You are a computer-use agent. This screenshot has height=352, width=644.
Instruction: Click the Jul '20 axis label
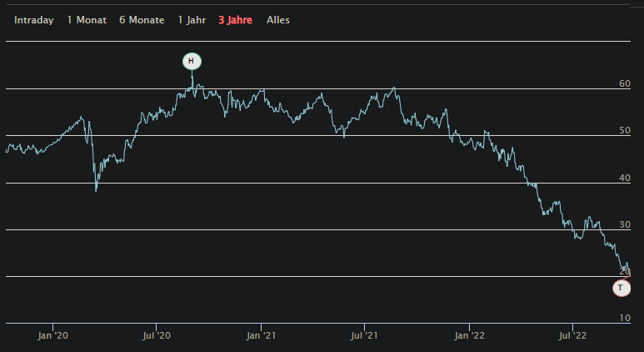tap(157, 335)
